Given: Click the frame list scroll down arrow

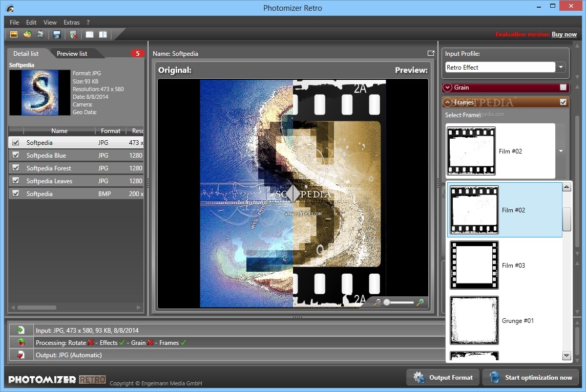Looking at the screenshot, I should click(567, 356).
